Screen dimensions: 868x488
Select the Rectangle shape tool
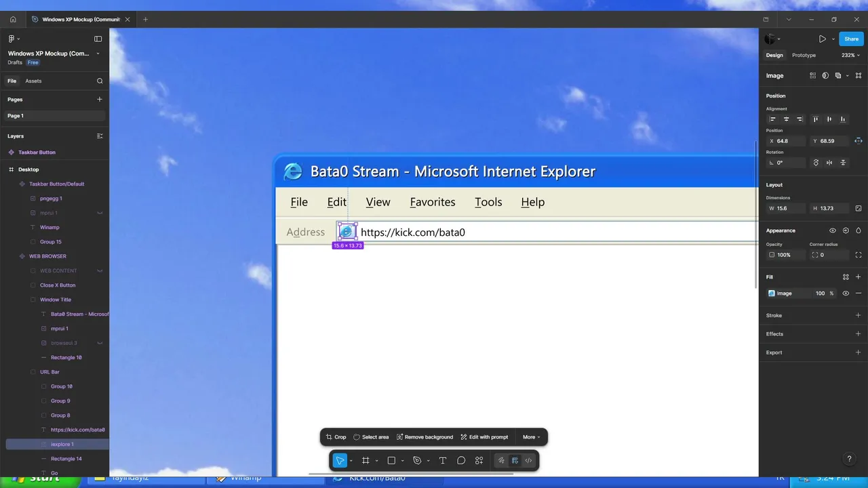click(391, 461)
